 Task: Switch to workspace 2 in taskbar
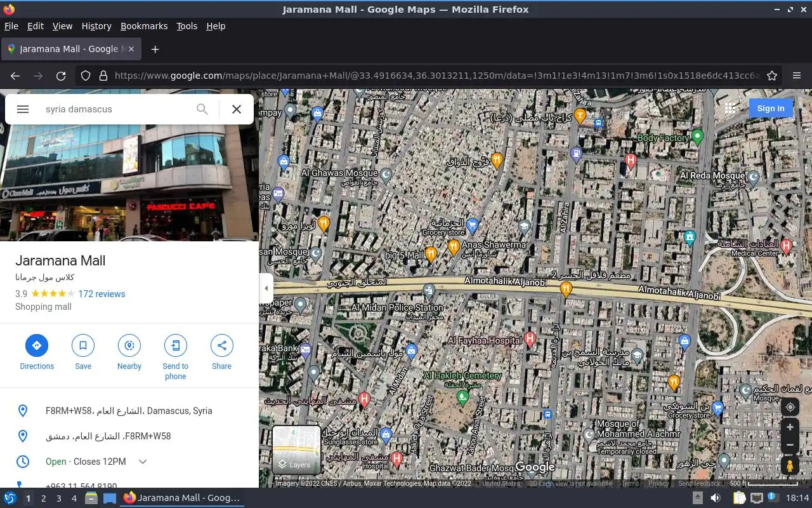[x=43, y=498]
